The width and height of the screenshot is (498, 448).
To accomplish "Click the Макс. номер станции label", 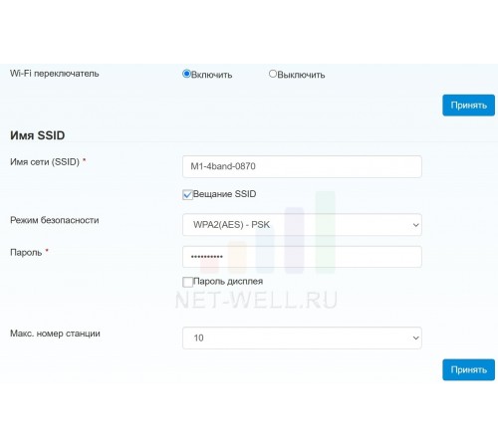I will [55, 334].
